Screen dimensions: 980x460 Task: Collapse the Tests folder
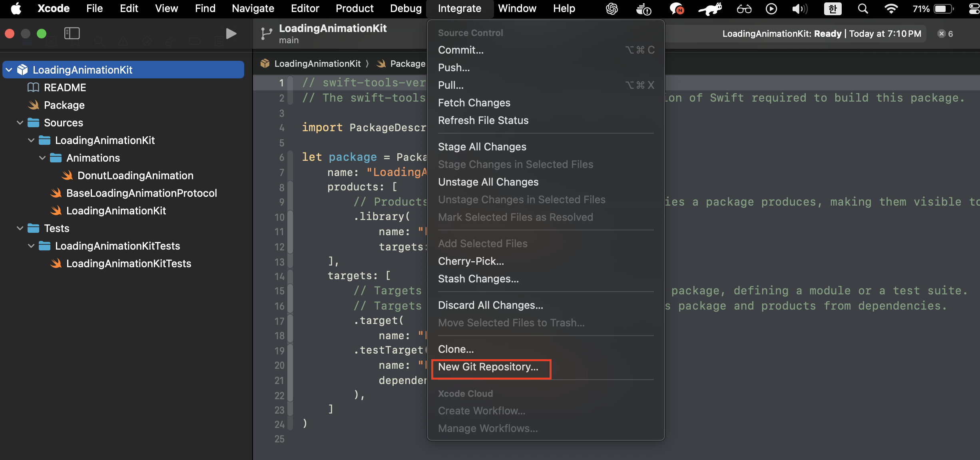tap(20, 228)
